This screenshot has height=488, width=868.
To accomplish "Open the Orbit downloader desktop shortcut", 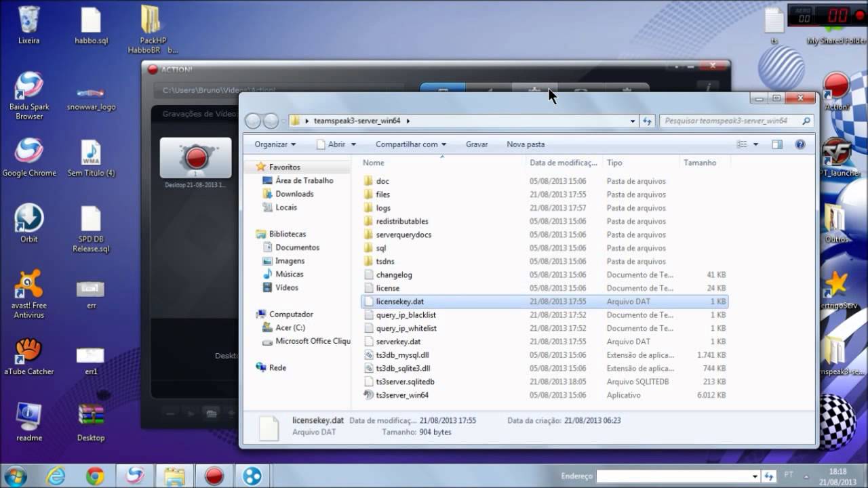I will pyautogui.click(x=29, y=223).
